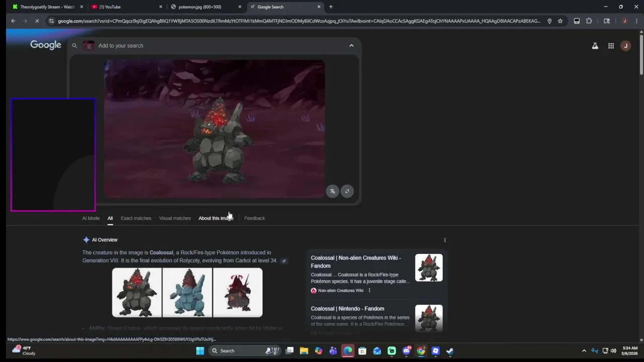Viewport: 644px width, 362px height.
Task: Open the Google account avatar on page
Action: click(x=626, y=46)
